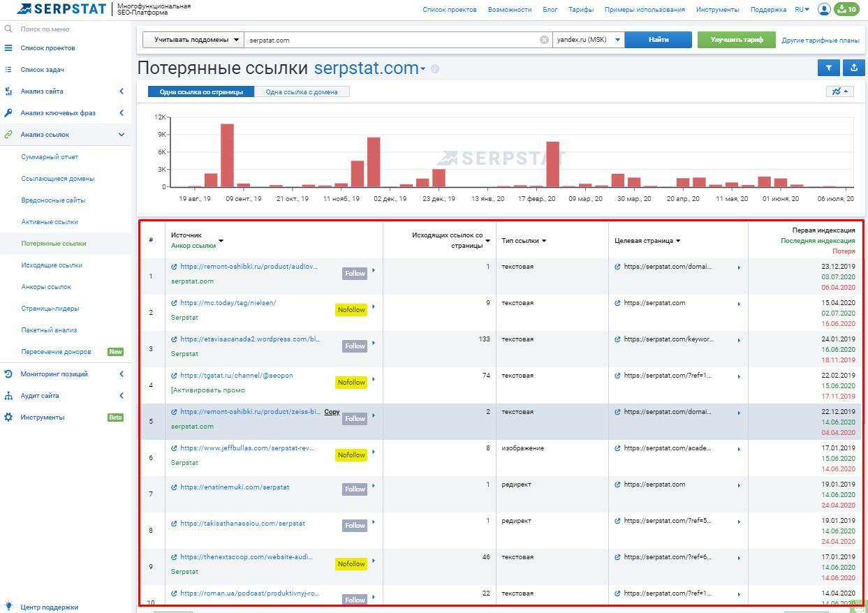Open enstinemuki.com/serpstat source link
Viewport: 868px width, 613px height.
point(235,487)
